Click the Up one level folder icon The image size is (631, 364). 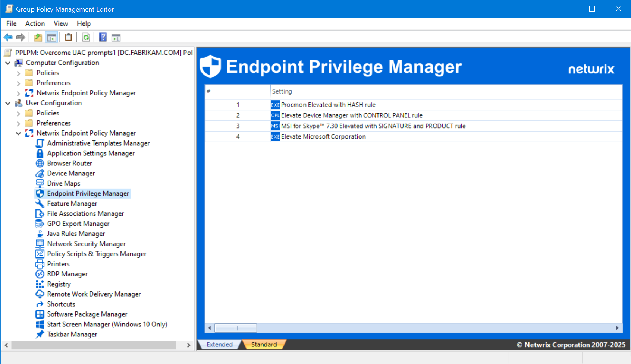pos(38,37)
